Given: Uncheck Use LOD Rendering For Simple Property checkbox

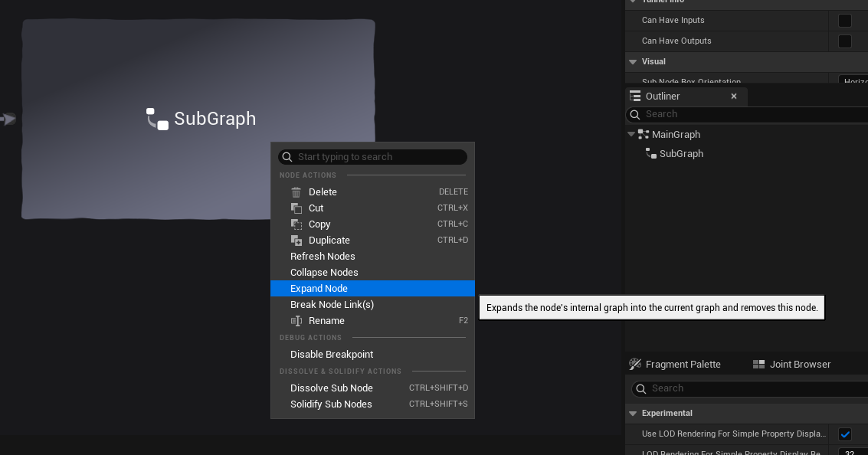Looking at the screenshot, I should coord(845,434).
